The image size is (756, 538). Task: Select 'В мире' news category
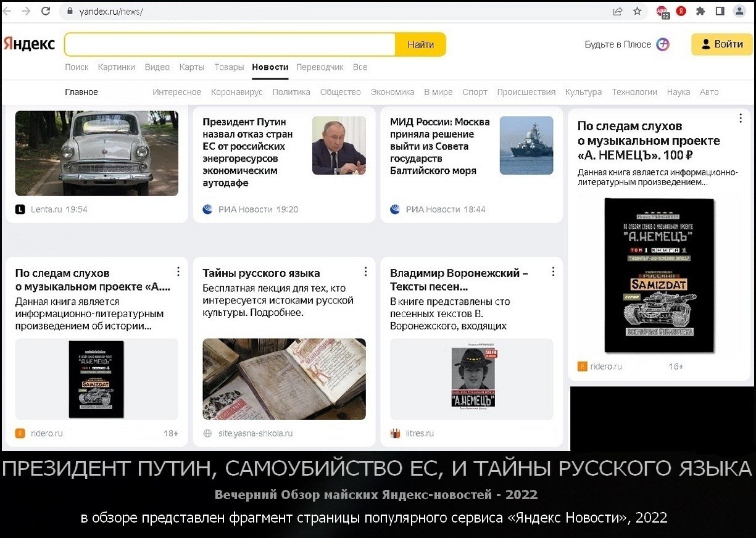click(x=438, y=92)
